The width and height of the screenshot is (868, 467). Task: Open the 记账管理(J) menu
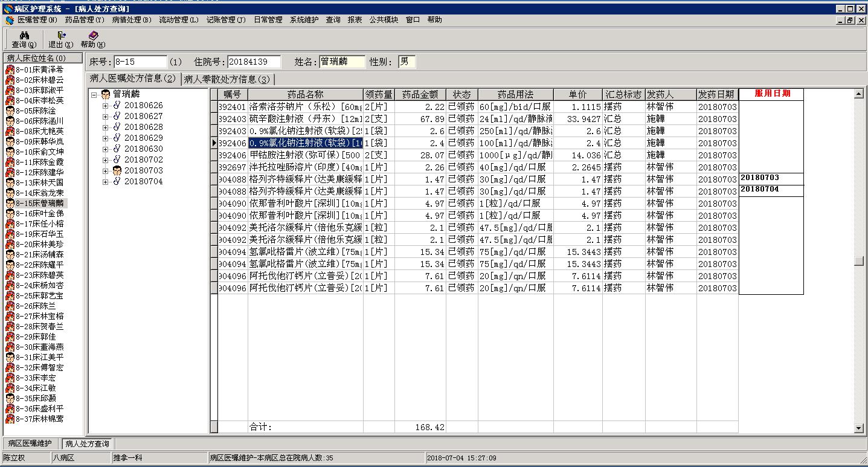pyautogui.click(x=226, y=20)
